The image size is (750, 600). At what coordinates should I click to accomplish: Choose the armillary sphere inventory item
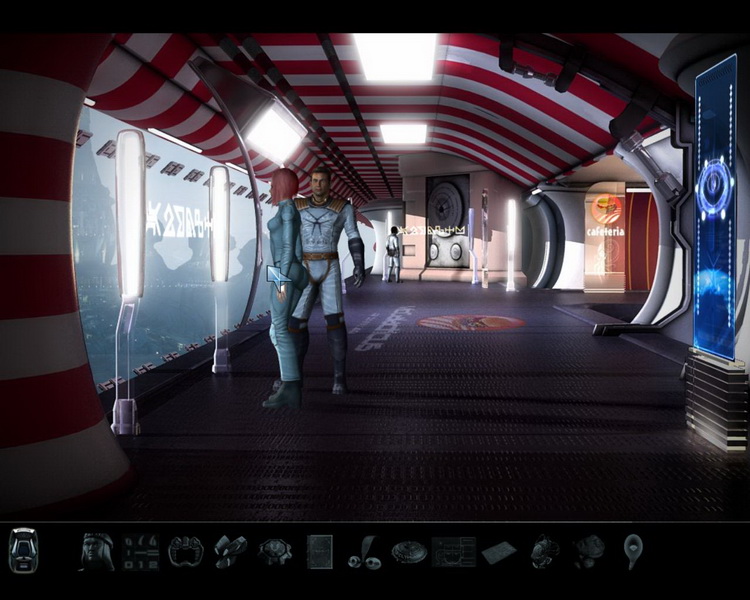point(543,551)
